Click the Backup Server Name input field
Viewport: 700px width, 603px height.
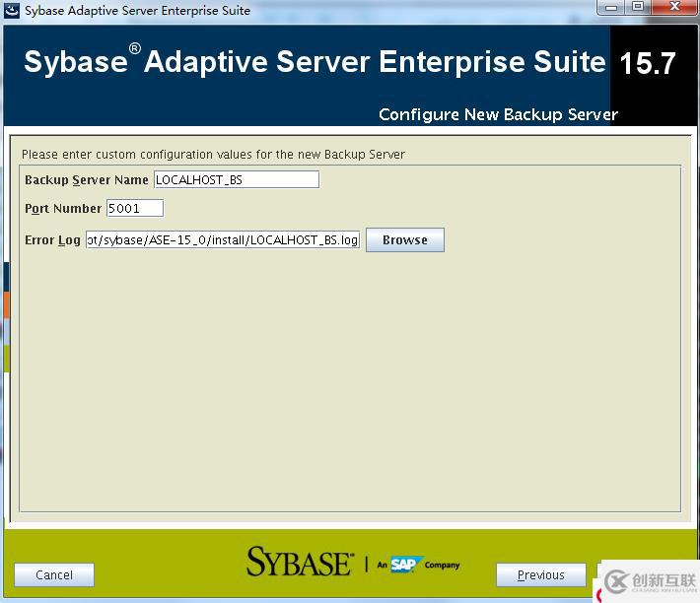(237, 179)
